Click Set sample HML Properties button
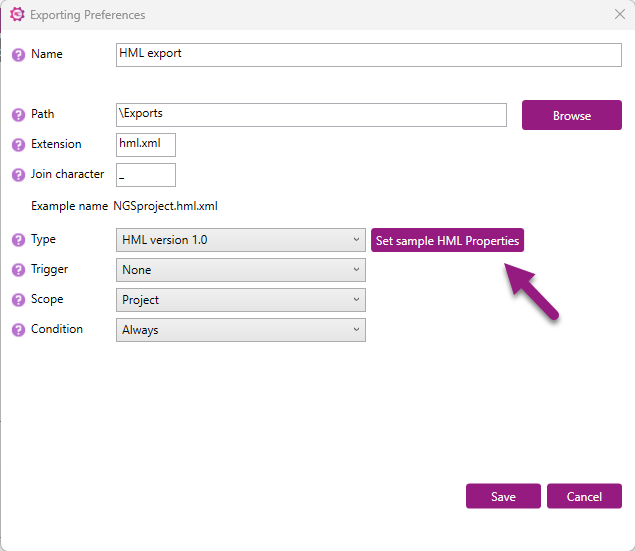The width and height of the screenshot is (635, 551). pyautogui.click(x=447, y=240)
